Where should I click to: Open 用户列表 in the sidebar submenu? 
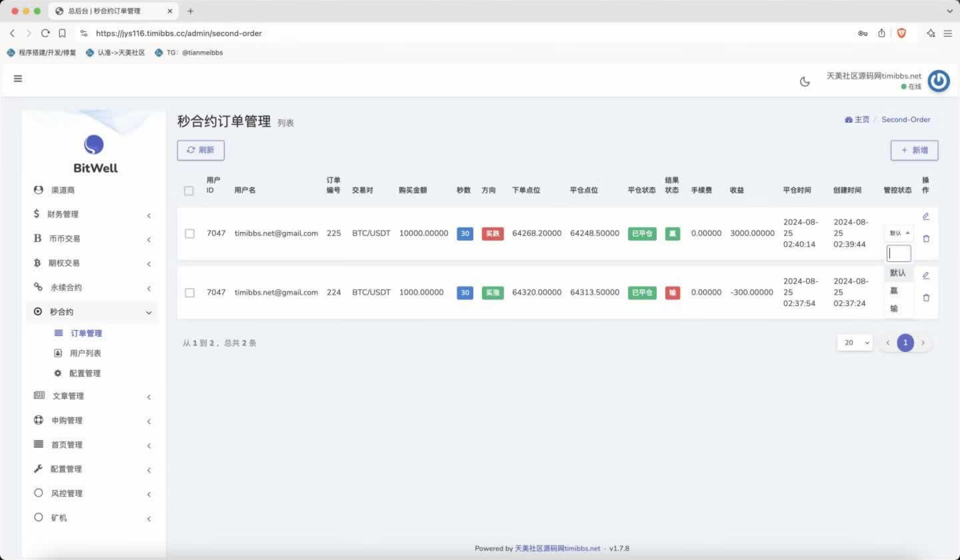click(85, 353)
